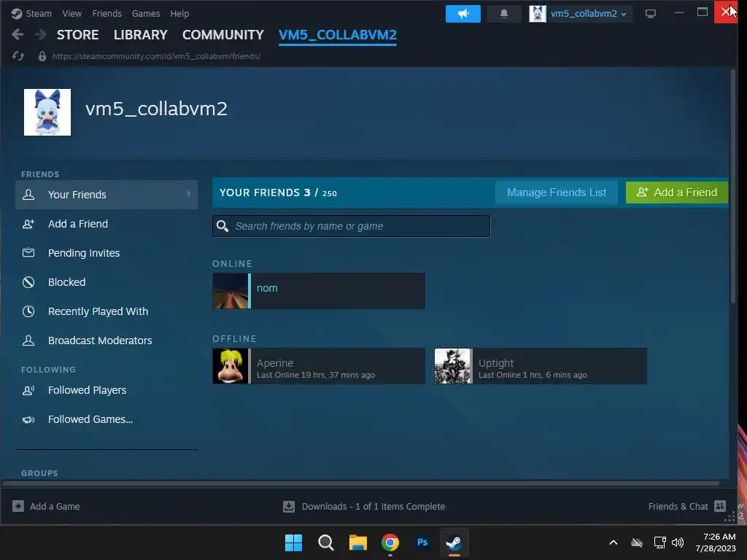Image resolution: width=747 pixels, height=560 pixels.
Task: Open File Explorer from the taskbar
Action: [357, 542]
